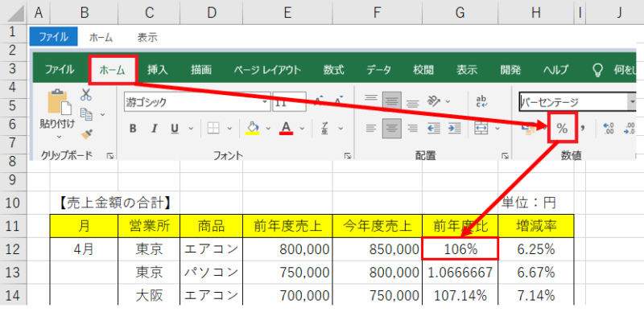Click the Copy icon in clipboard group
Image resolution: width=644 pixels, height=312 pixels.
(x=86, y=113)
